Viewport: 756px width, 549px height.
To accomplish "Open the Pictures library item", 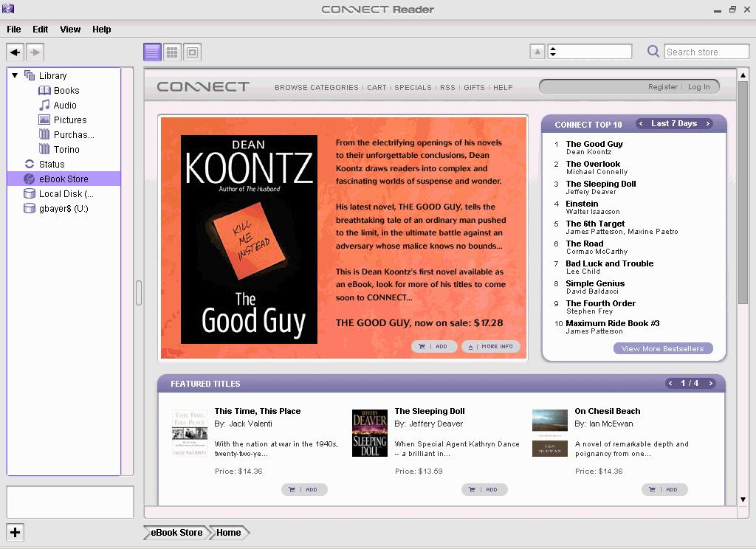I will [x=69, y=120].
